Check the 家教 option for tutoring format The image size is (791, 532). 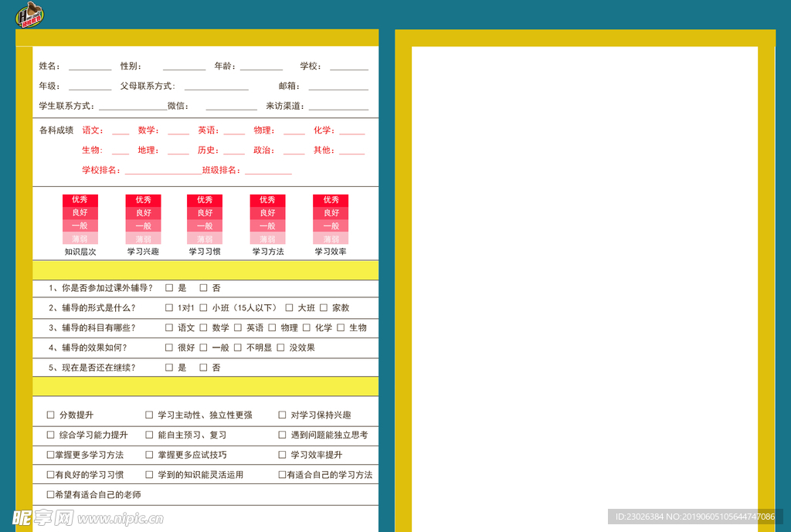[322, 308]
